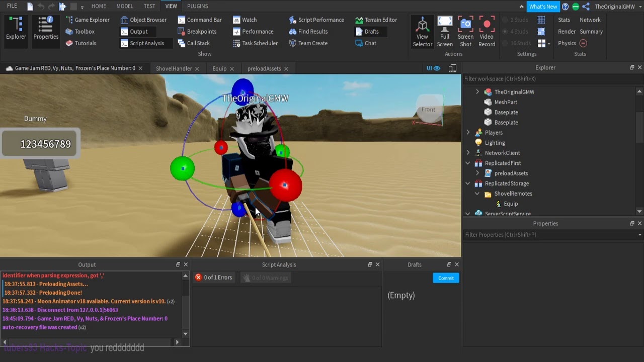
Task: Expand the preloadAssets script item
Action: click(477, 173)
